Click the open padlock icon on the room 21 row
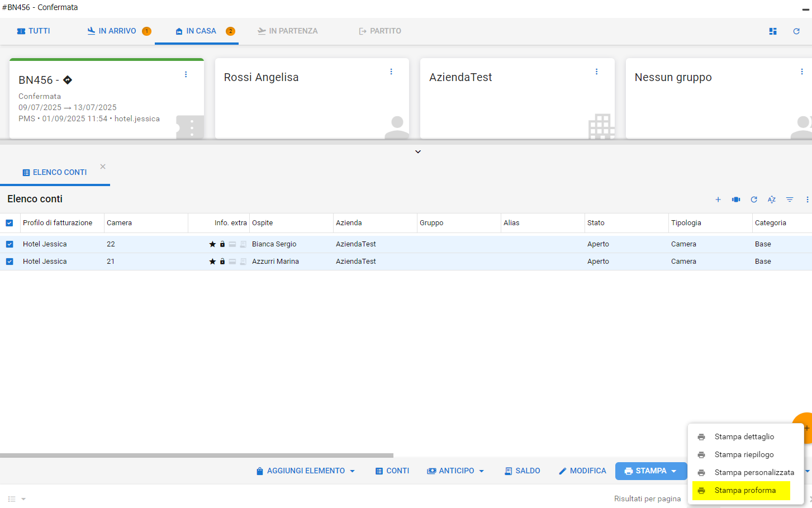Screen dimensions: 812x508 [x=222, y=262]
